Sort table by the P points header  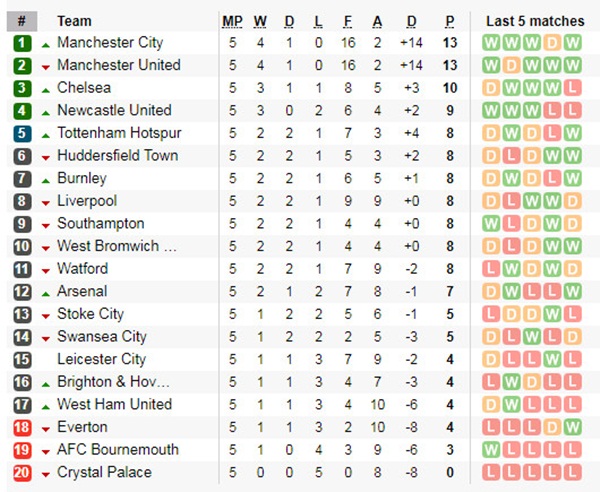[450, 21]
